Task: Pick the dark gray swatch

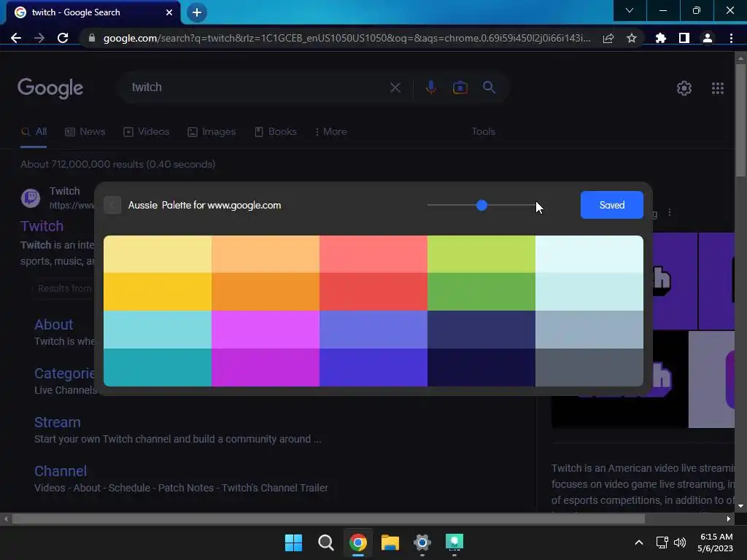Action: tap(589, 367)
